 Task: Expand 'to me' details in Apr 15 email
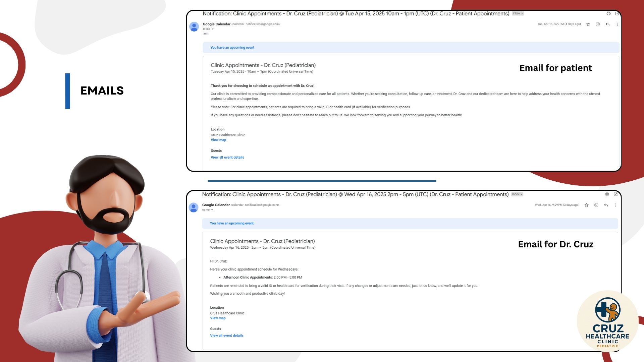click(x=213, y=29)
